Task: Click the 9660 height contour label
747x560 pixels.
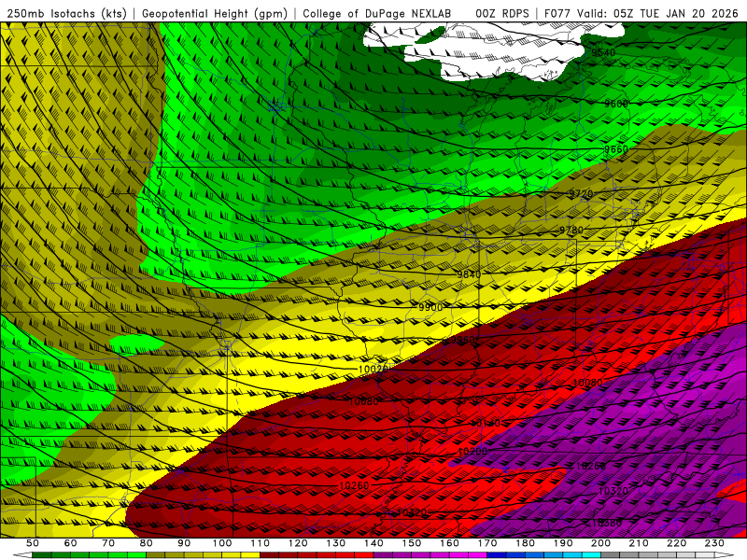Action: pos(616,149)
